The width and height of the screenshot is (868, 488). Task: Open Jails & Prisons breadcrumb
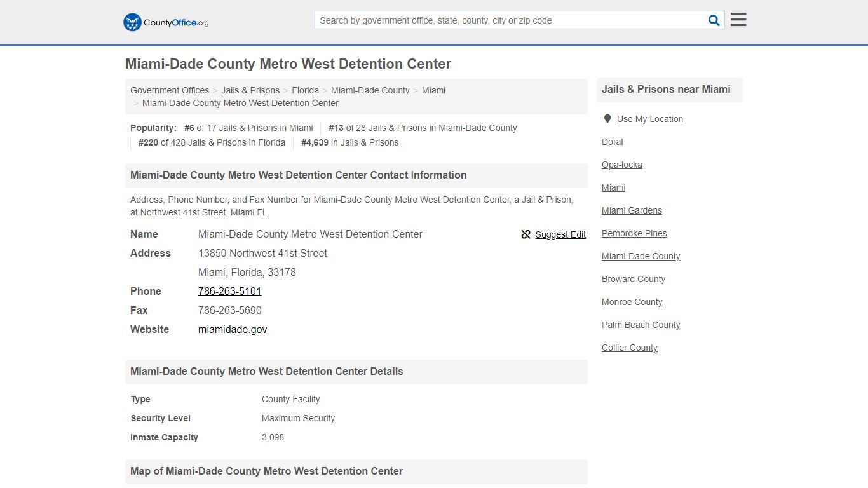point(250,90)
